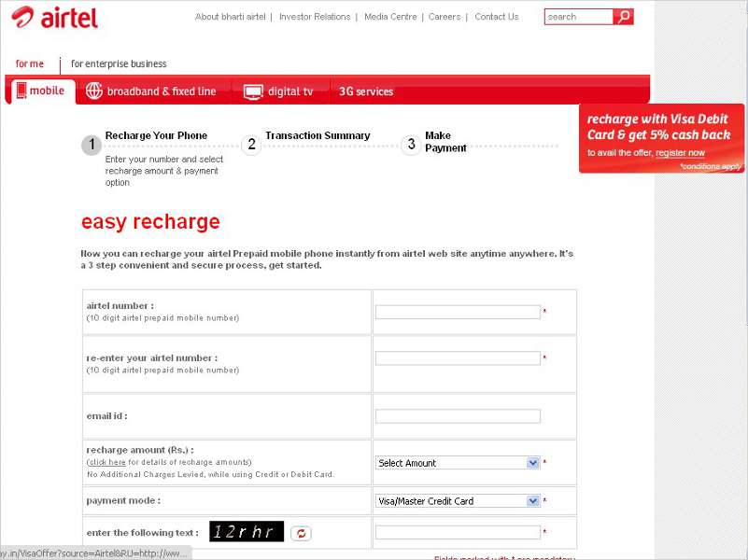Image resolution: width=748 pixels, height=560 pixels.
Task: Visit the Careers page
Action: point(445,17)
